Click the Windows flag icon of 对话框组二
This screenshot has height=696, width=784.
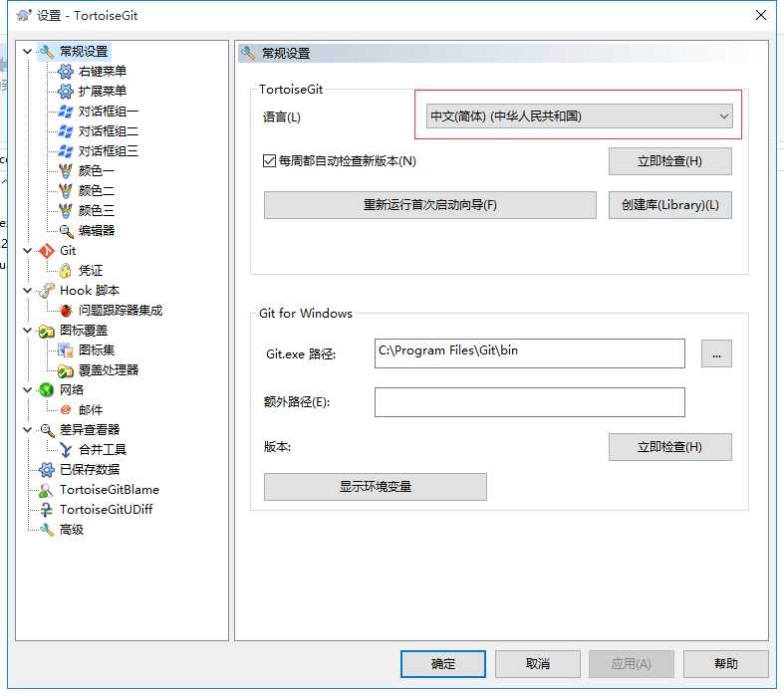(x=66, y=130)
